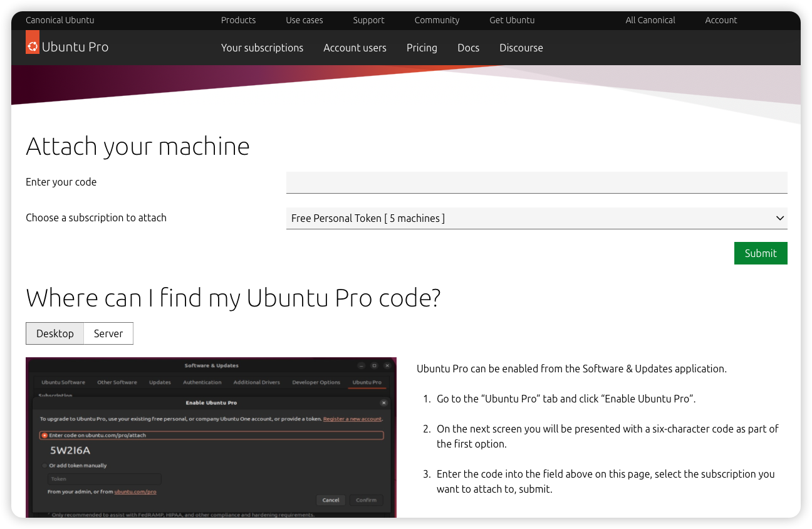
Task: Open the Use cases menu
Action: pos(304,20)
